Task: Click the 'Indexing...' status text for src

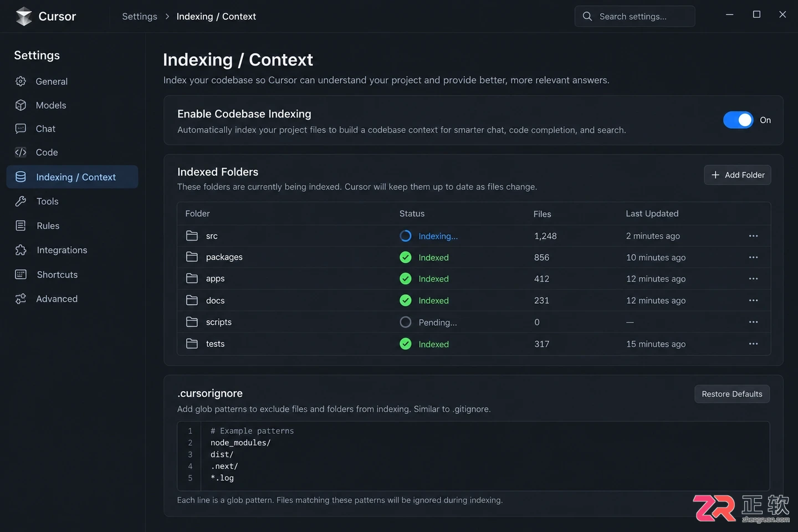Action: (x=438, y=236)
